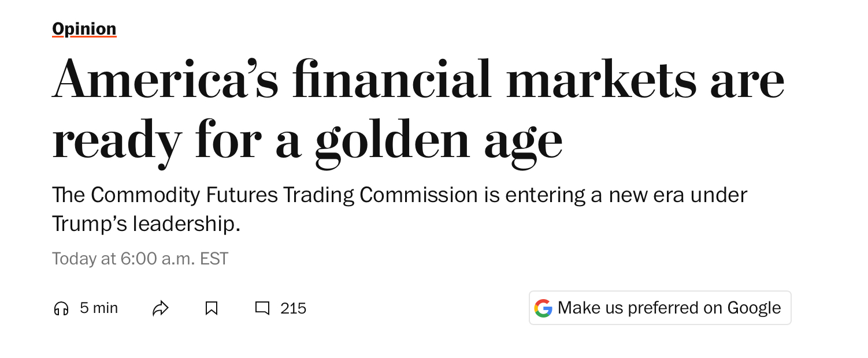
Task: Open the Opinion section link
Action: pos(84,28)
